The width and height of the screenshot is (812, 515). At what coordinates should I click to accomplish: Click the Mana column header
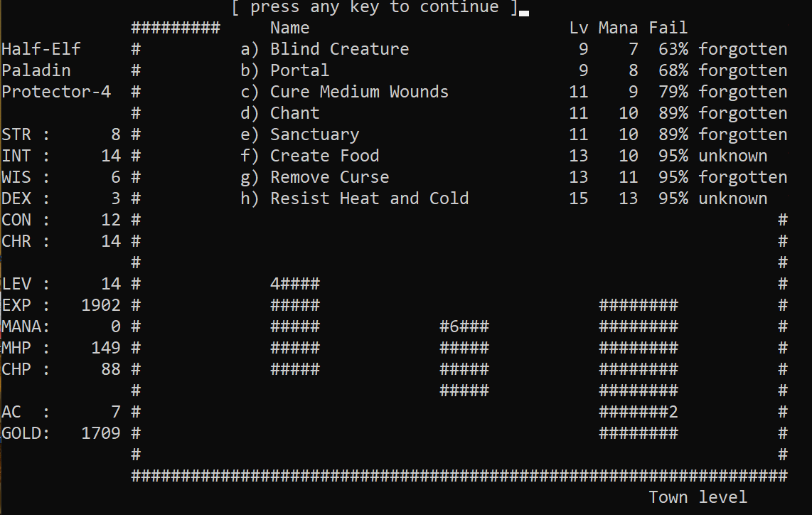[x=618, y=28]
